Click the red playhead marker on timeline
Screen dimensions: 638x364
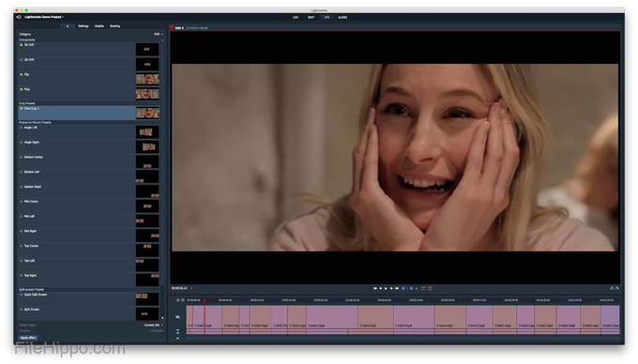205,301
